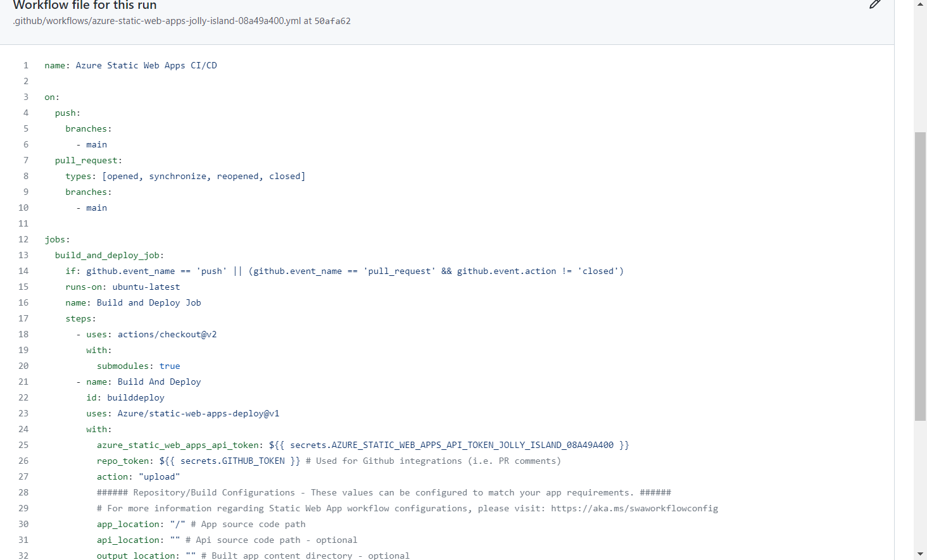Click actions/checkout@v2 on line 18
927x560 pixels.
pyautogui.click(x=167, y=334)
